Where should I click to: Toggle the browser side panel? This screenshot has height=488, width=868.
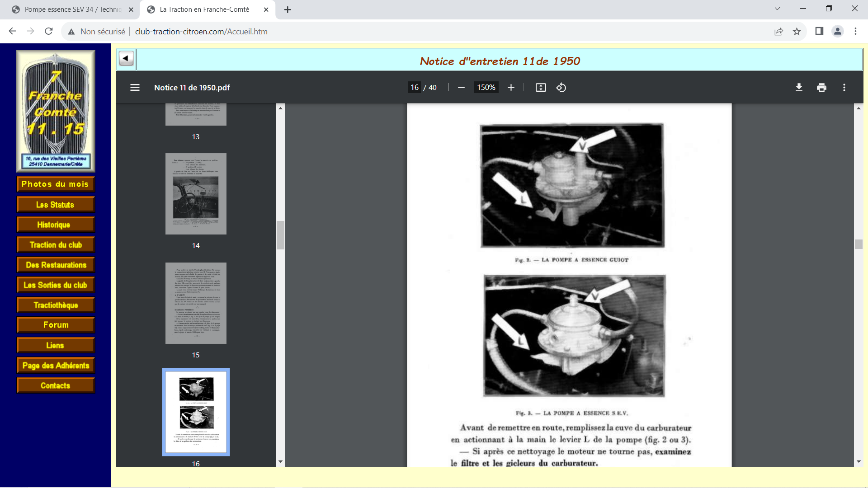(819, 32)
